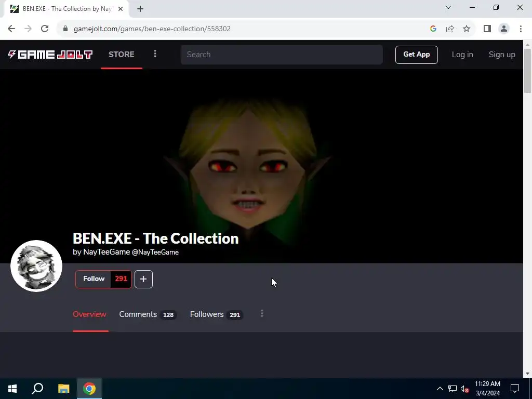This screenshot has height=399, width=532.
Task: Click the Sign up link
Action: point(502,55)
